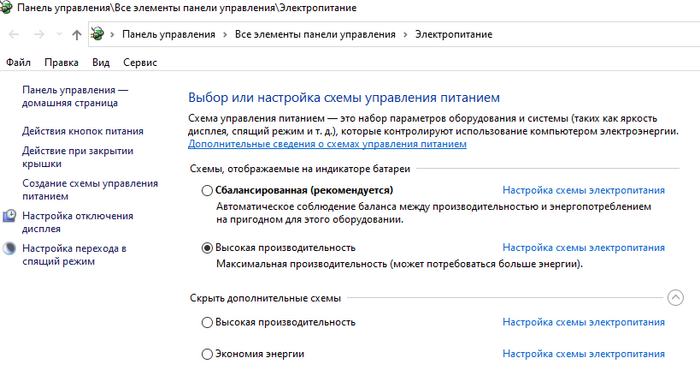
Task: Go up one level with up arrow
Action: 77,35
